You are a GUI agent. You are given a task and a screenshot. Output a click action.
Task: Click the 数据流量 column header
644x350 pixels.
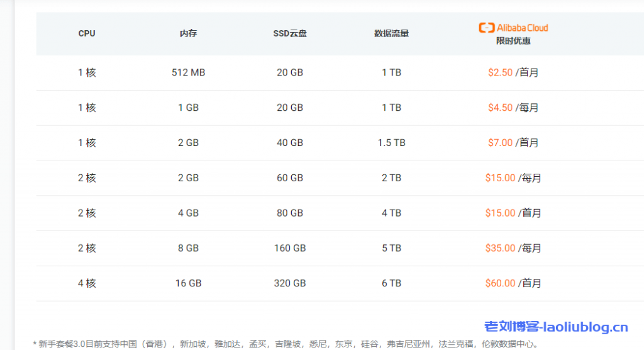391,33
